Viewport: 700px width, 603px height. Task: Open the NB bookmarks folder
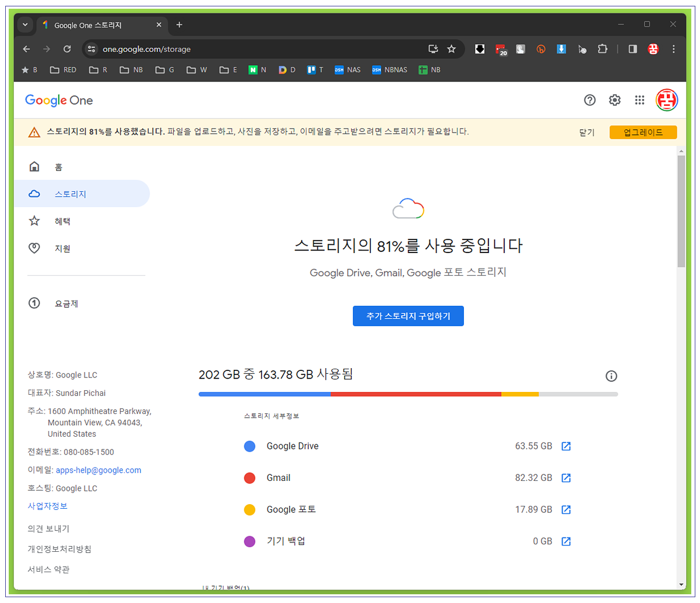[131, 70]
